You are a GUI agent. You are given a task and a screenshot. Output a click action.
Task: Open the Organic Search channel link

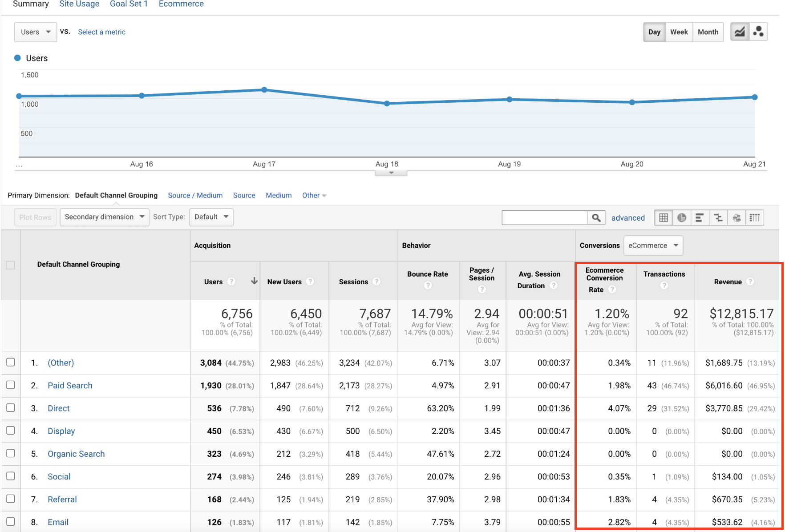[x=76, y=454]
